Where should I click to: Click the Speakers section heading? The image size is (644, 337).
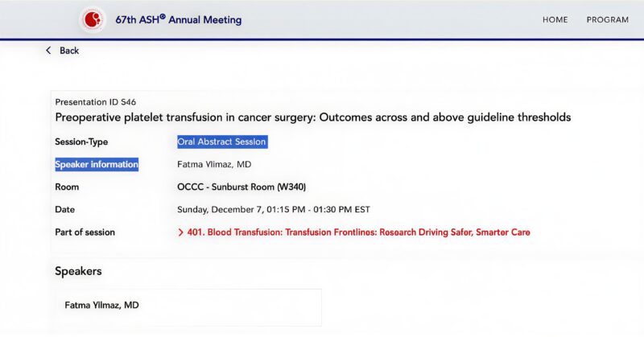tap(78, 271)
